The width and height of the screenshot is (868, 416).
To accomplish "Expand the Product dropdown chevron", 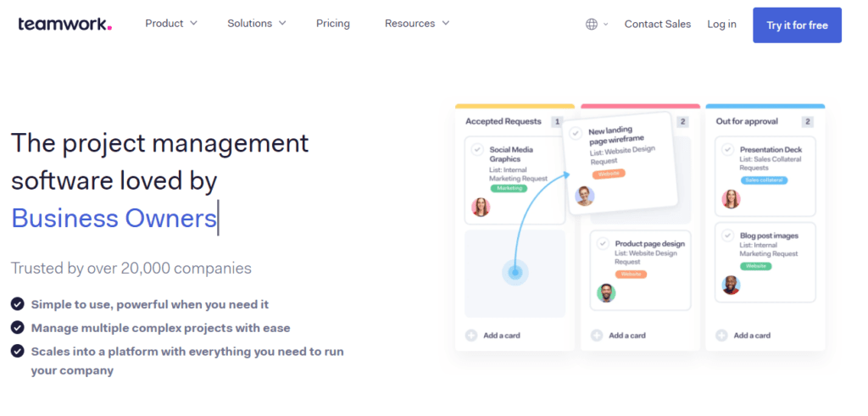I will pos(193,24).
